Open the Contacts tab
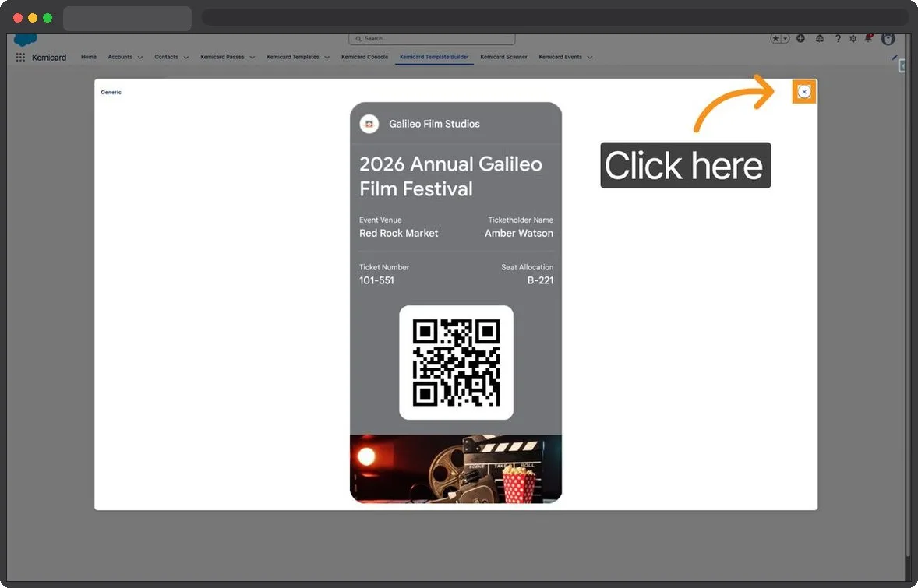The image size is (918, 588). tap(166, 57)
